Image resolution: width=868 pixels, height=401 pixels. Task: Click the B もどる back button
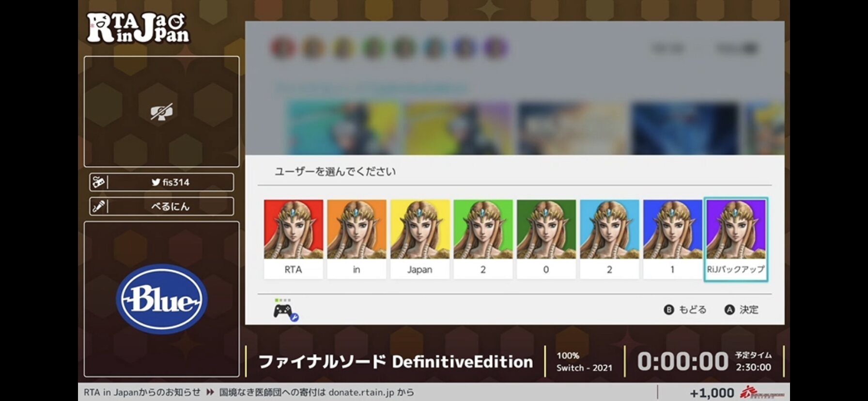[685, 309]
